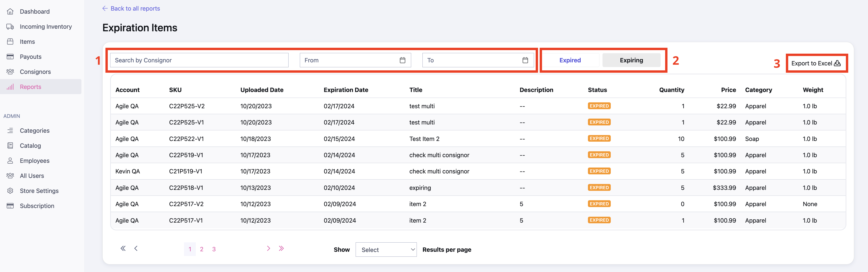Open Payouts in the sidebar
Image resolution: width=868 pixels, height=272 pixels.
point(31,57)
